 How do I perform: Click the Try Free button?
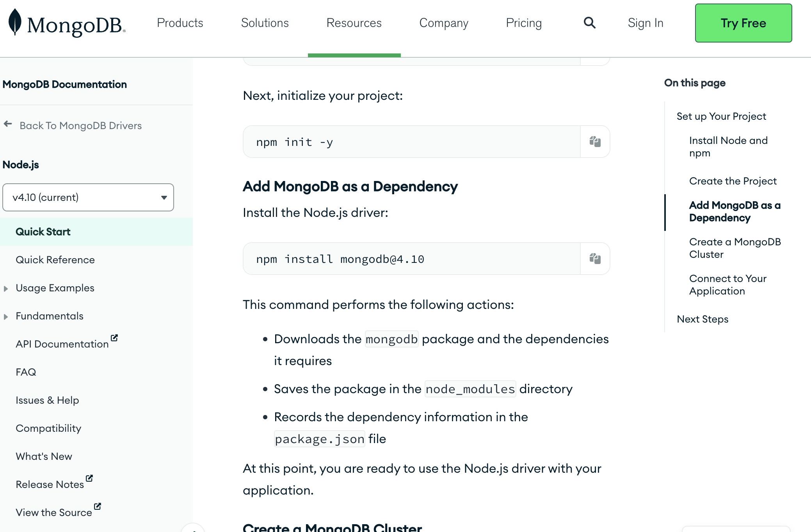point(743,23)
